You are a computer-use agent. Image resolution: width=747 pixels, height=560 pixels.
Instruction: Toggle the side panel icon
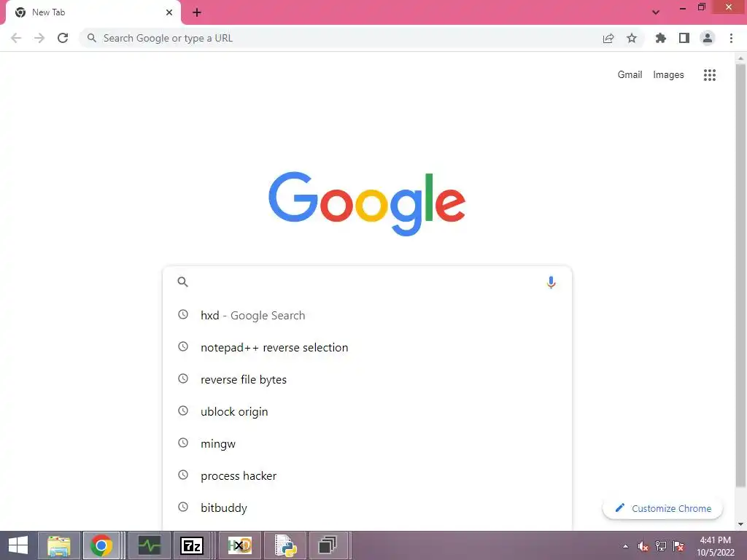click(x=684, y=38)
